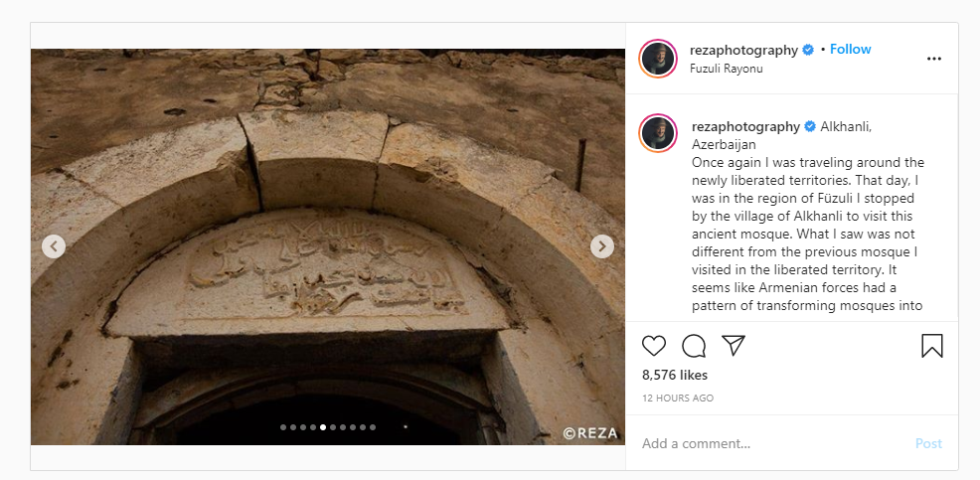Open the 12 HOURS AGO timestamp

tap(678, 399)
